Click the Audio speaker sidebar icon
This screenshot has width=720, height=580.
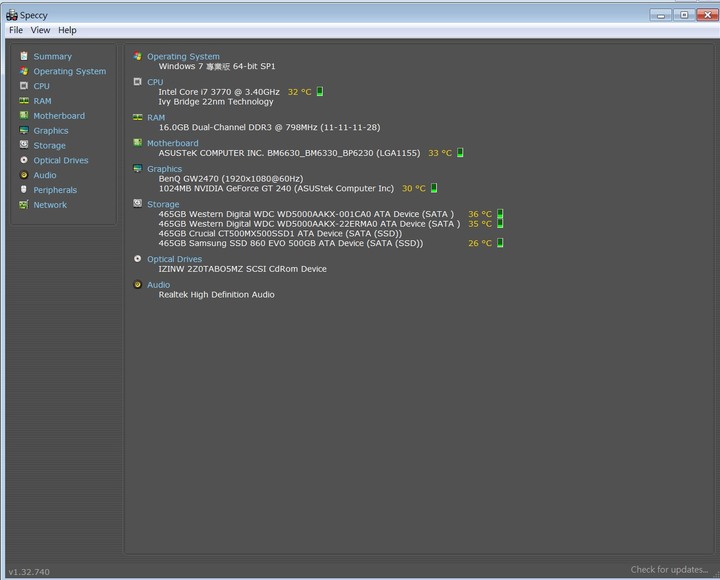(x=24, y=175)
